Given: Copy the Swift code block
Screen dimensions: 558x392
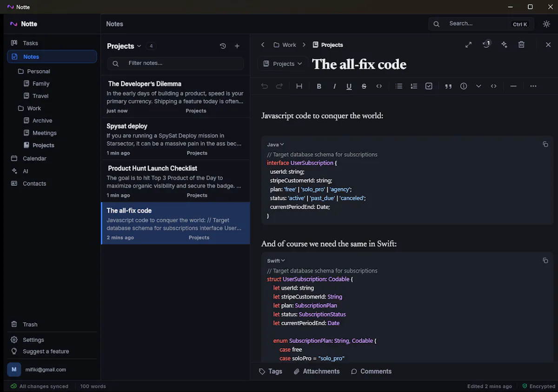Looking at the screenshot, I should (545, 261).
